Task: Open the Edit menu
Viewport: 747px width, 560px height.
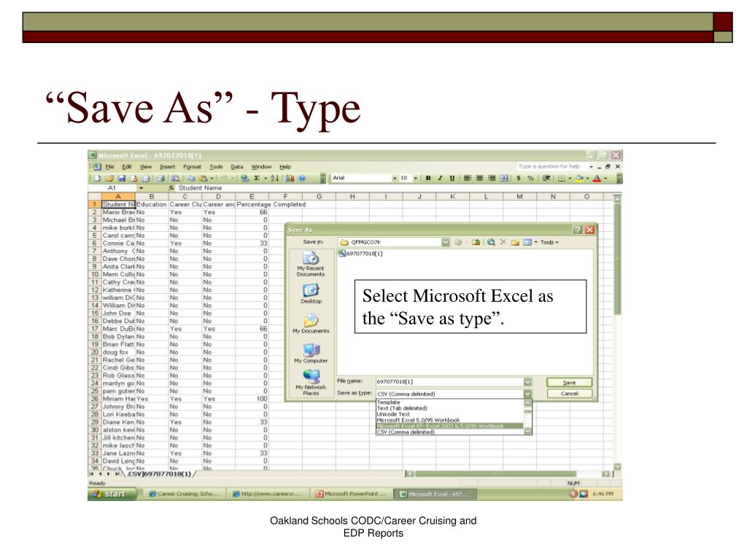Action: click(127, 167)
